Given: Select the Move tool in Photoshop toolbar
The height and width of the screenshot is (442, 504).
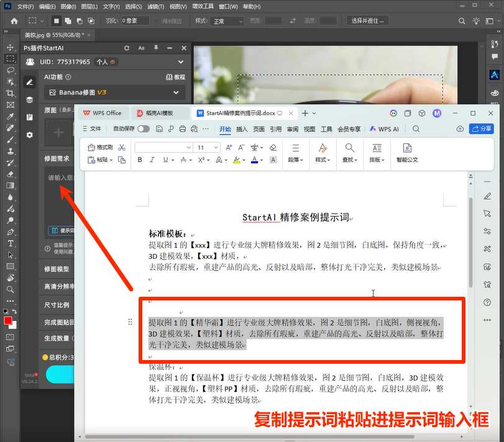Looking at the screenshot, I should pos(11,47).
